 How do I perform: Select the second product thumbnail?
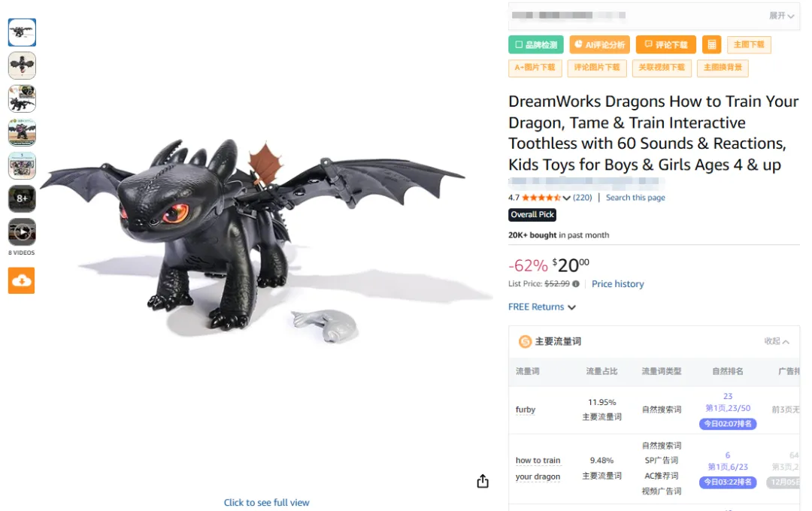(x=22, y=65)
